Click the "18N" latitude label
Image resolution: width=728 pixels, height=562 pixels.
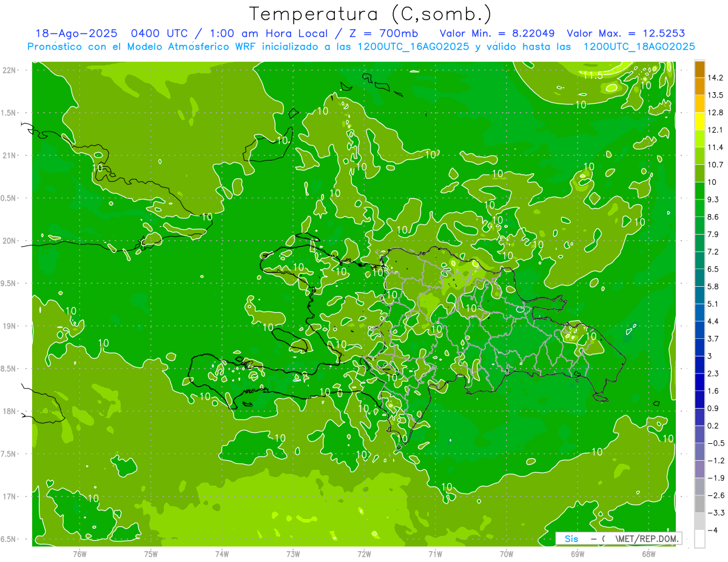pos(10,412)
